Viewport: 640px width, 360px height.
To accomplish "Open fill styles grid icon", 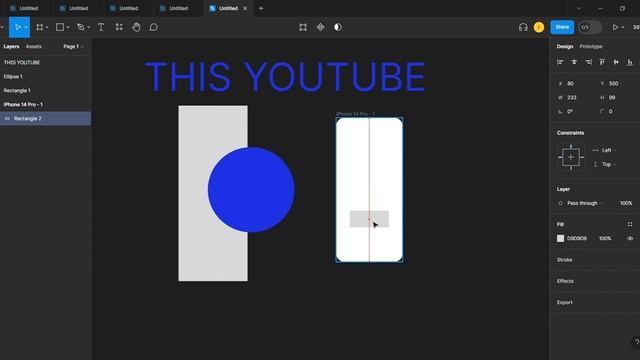I will click(630, 224).
